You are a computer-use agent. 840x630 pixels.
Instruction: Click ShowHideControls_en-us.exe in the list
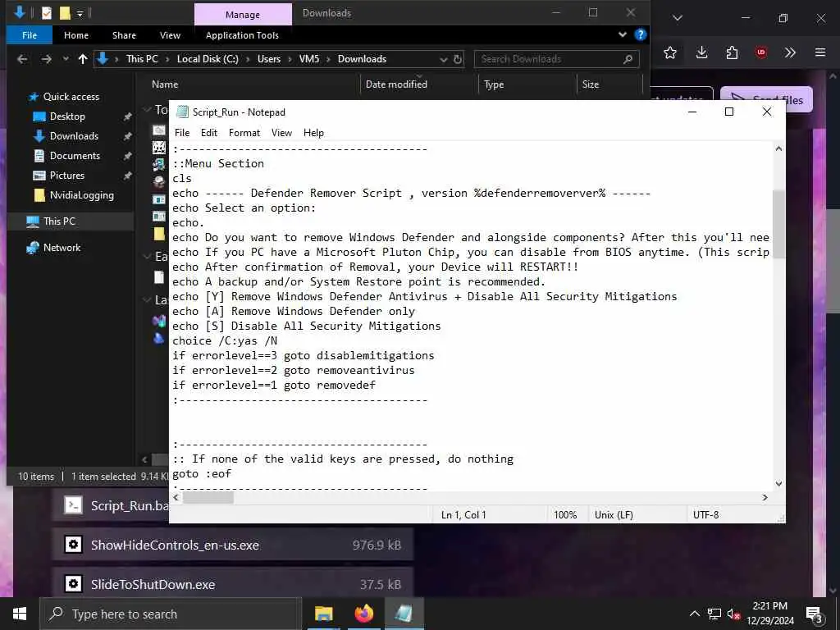click(x=232, y=546)
